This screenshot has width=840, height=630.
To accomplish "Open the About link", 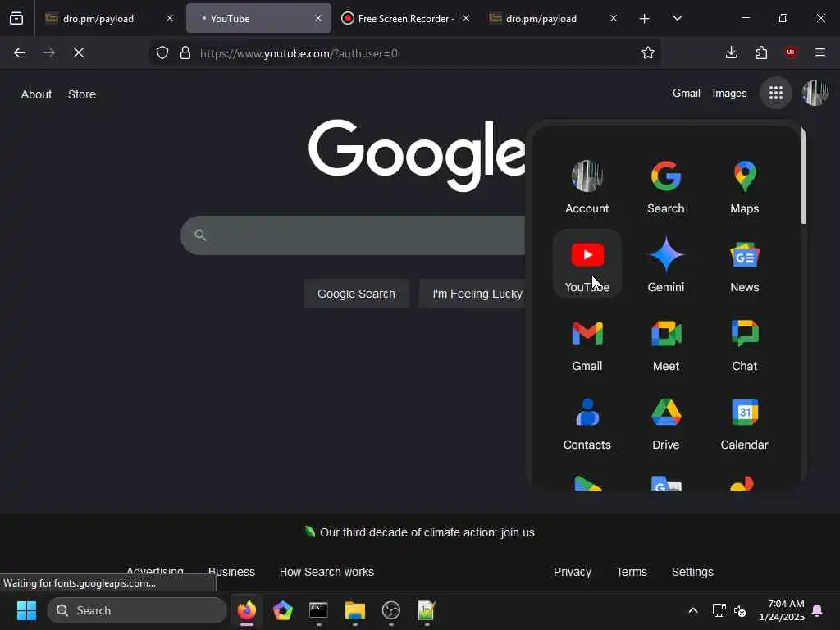I will pos(36,94).
